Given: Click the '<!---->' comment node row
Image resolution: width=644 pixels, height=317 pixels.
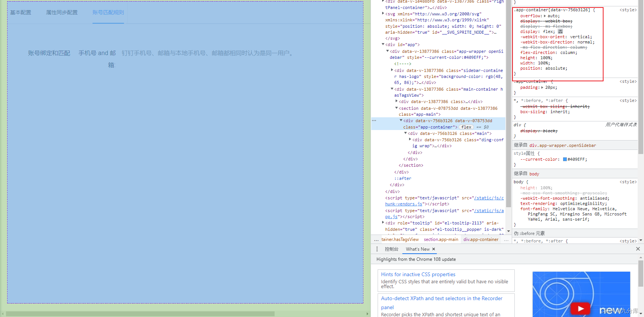Looking at the screenshot, I should tap(403, 64).
